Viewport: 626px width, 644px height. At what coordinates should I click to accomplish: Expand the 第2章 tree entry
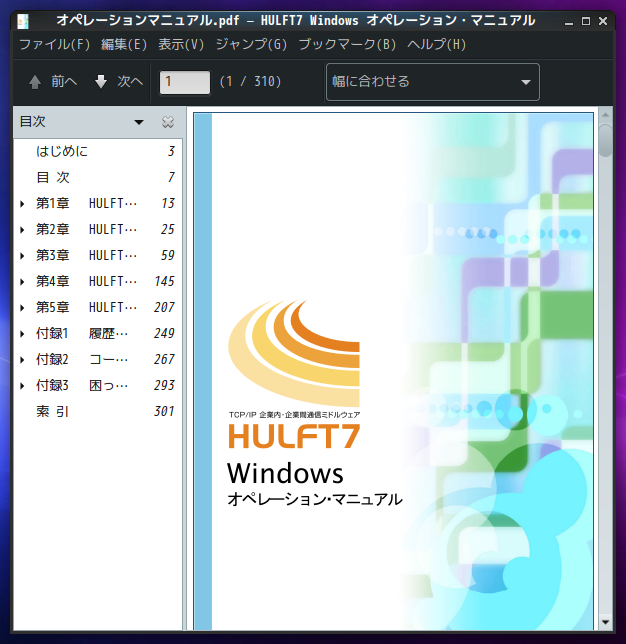pos(22,230)
